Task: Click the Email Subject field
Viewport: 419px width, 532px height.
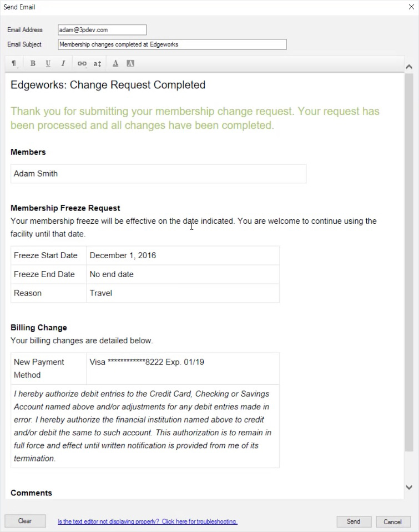Action: [x=172, y=44]
